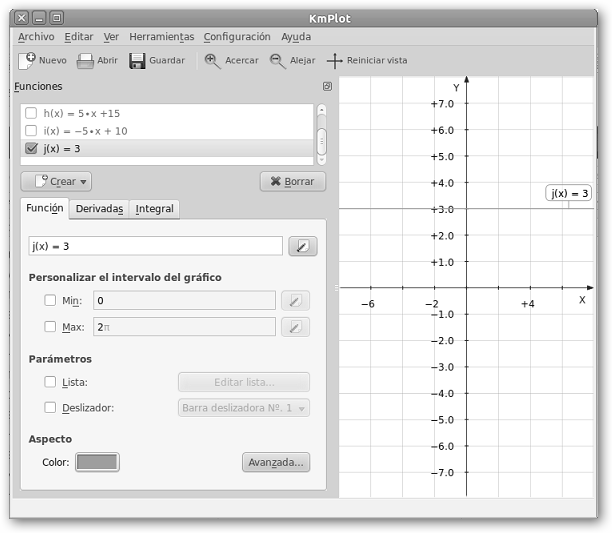Screen dimensions: 612x533
Task: Zoom out with Alejar magnifier
Action: pos(277,61)
